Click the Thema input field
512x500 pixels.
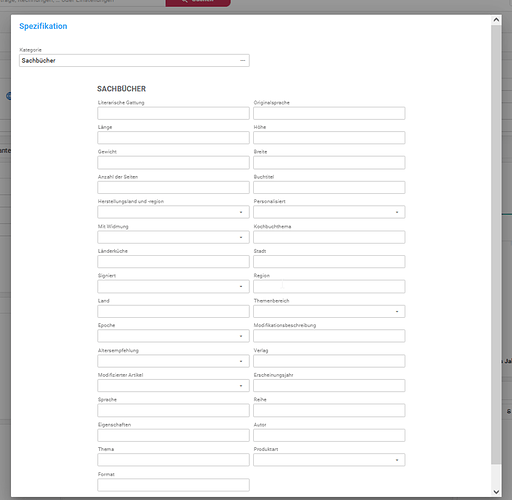coord(173,460)
